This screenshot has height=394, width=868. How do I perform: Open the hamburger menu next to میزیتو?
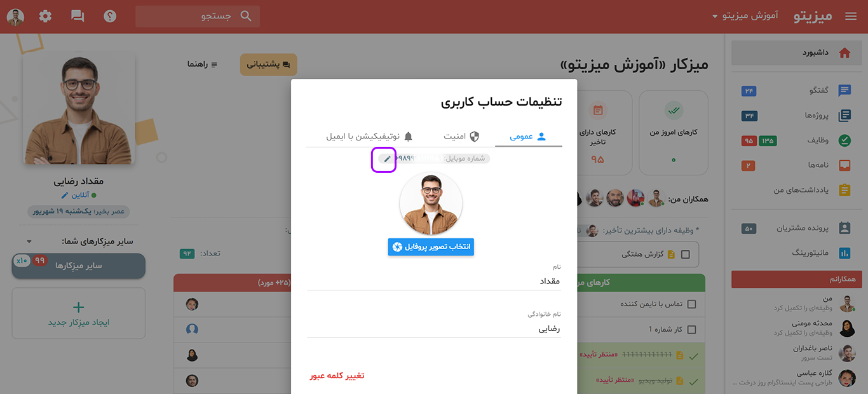(851, 17)
